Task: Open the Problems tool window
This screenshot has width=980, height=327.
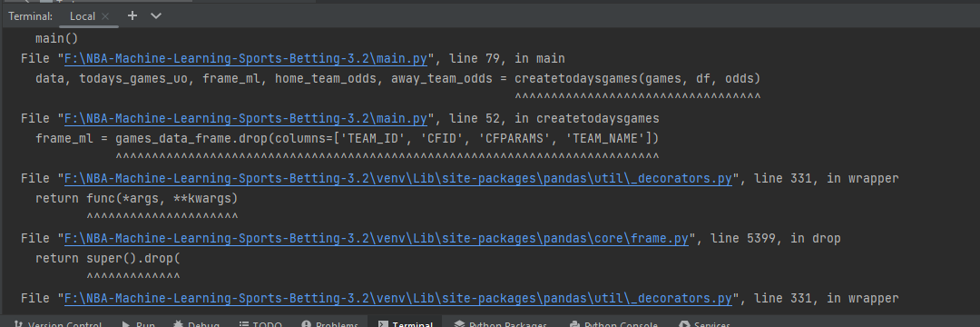Action: tap(330, 324)
